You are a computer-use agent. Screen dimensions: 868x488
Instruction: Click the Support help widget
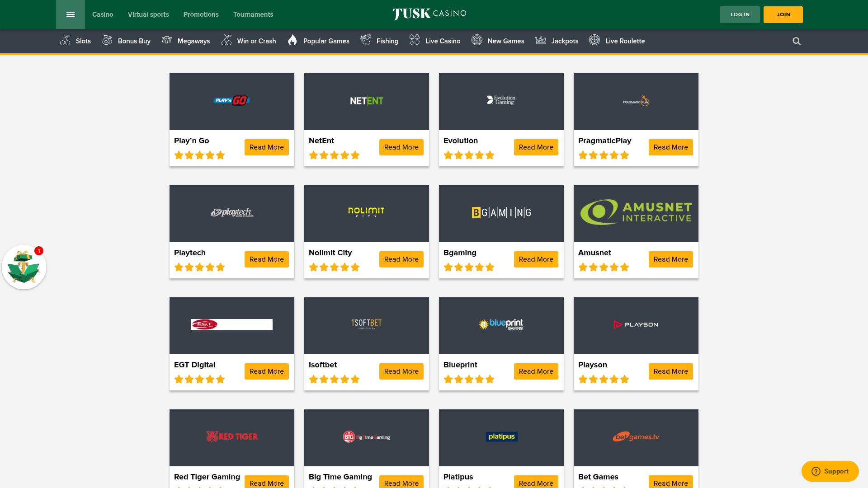click(830, 471)
